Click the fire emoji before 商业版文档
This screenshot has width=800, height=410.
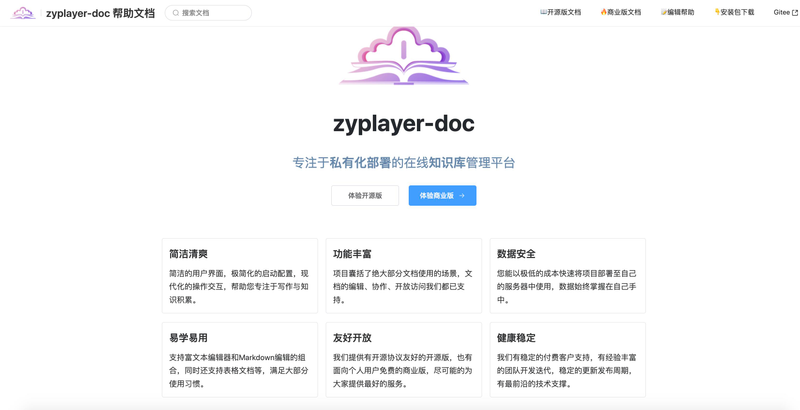tap(604, 12)
